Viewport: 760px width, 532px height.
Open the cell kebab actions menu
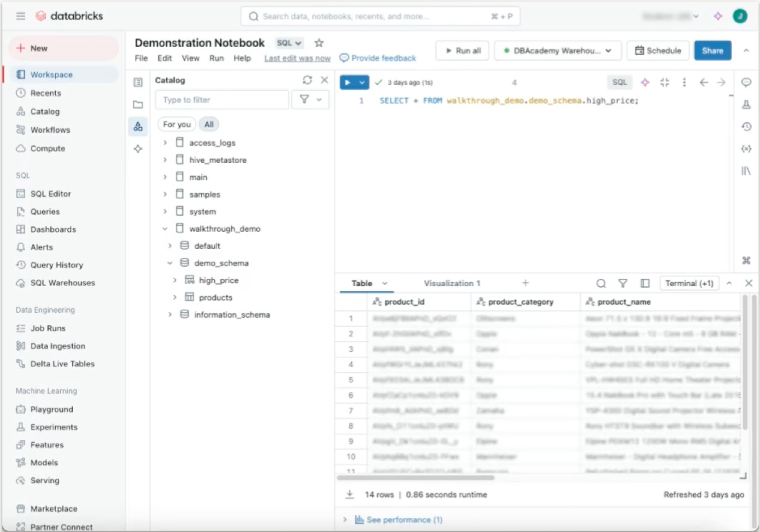tap(684, 82)
